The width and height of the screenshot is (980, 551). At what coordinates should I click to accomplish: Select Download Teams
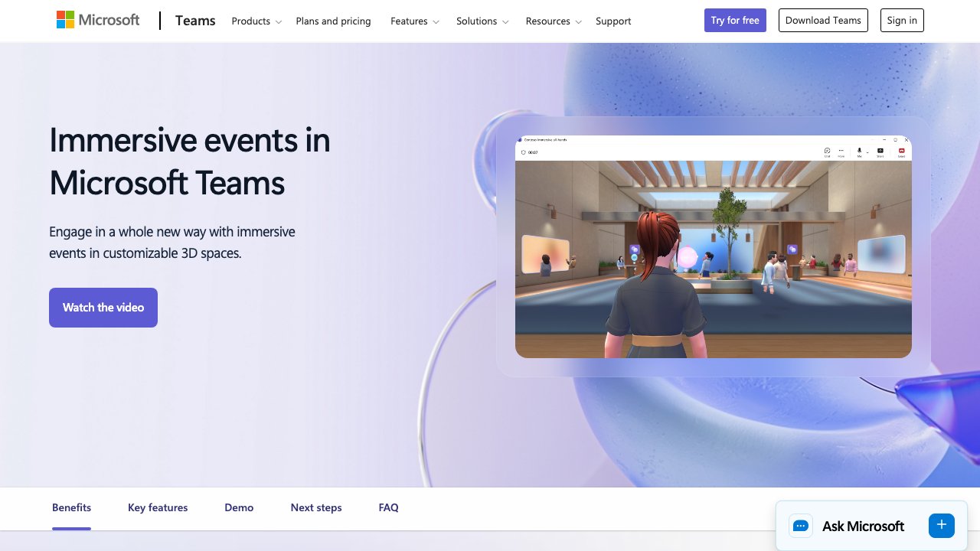coord(823,20)
